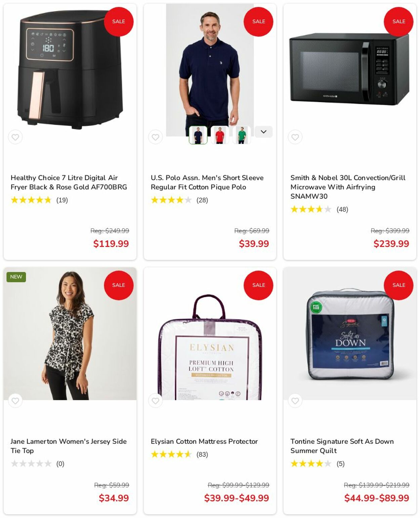Save Elysian Mattress Protector to wishlist
420x518 pixels.
(x=155, y=401)
